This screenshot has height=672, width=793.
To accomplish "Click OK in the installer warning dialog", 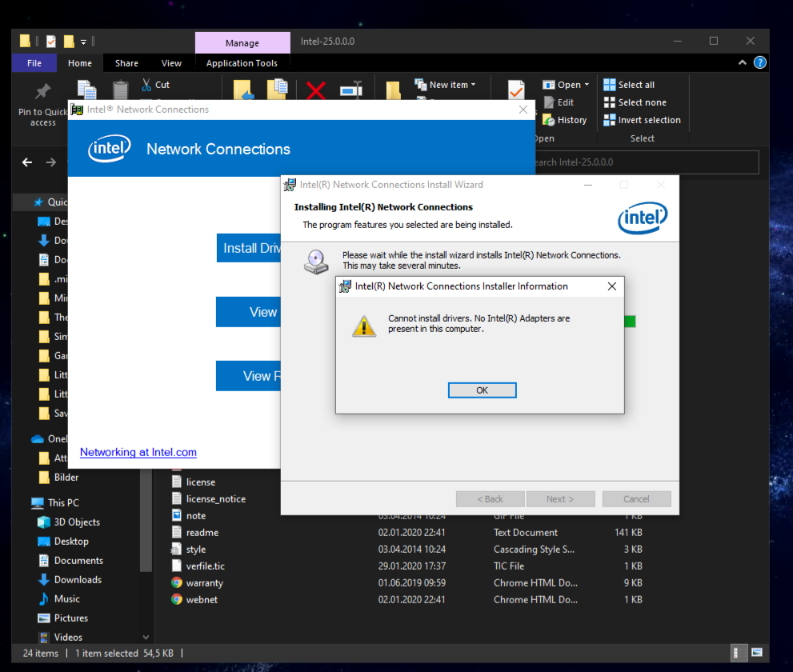I will point(482,390).
